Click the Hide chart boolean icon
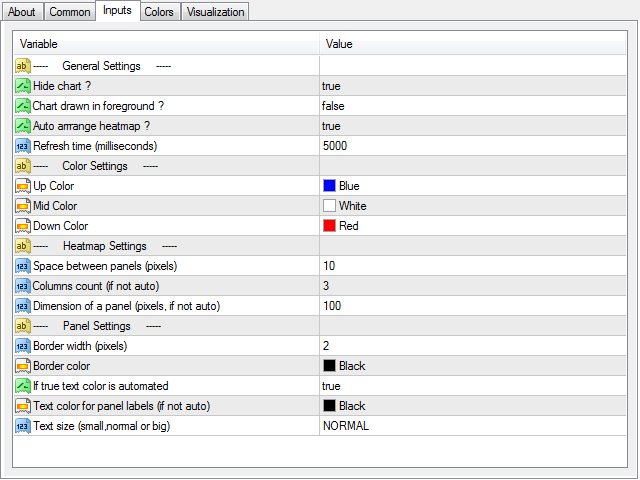 click(x=23, y=86)
